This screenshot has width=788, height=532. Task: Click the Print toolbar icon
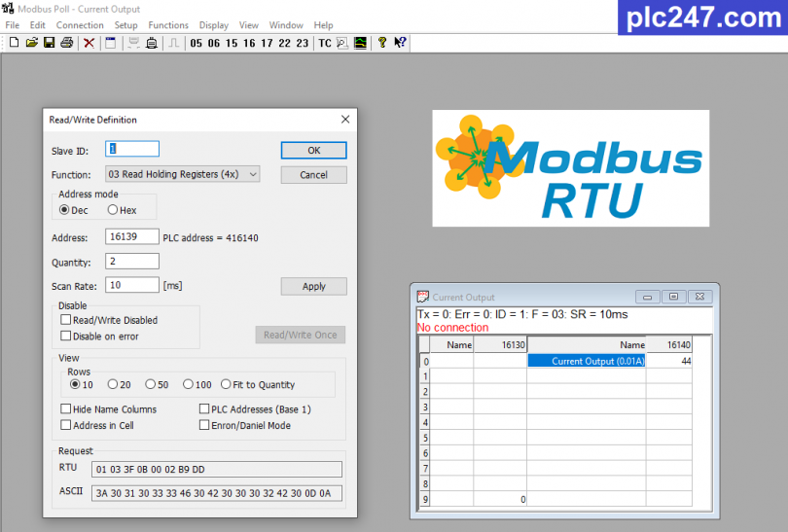tap(66, 43)
